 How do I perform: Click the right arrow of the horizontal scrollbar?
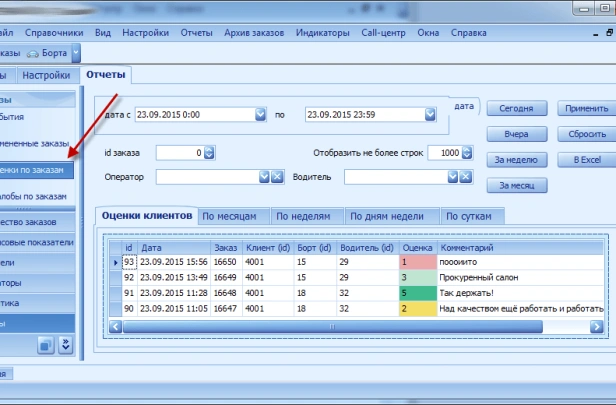pyautogui.click(x=598, y=326)
